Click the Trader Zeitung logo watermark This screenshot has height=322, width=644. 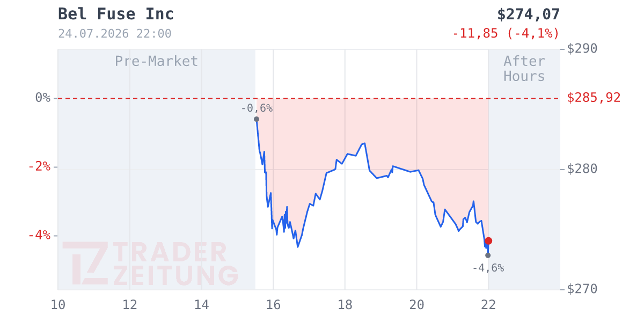[x=150, y=264]
